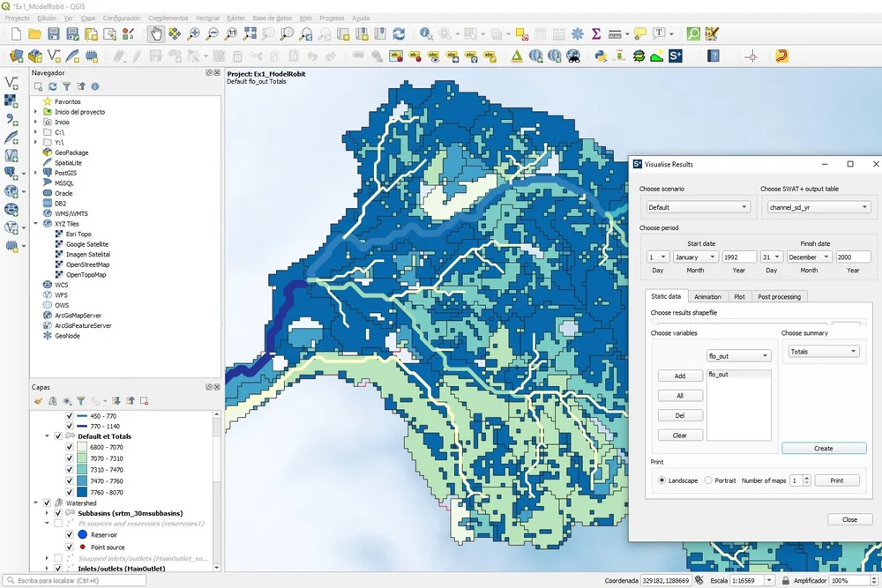This screenshot has width=882, height=588.
Task: Select the Pan Map hand tool
Action: pos(156,34)
